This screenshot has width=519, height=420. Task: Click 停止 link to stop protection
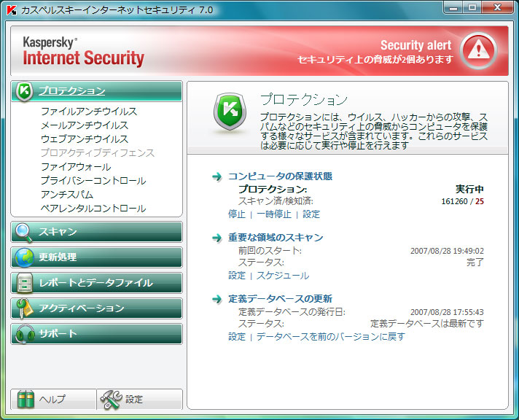coord(237,214)
